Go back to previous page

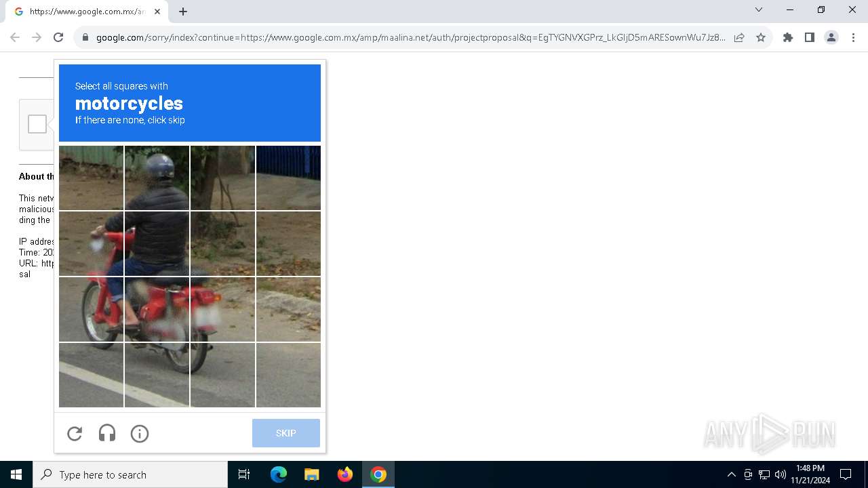[15, 37]
